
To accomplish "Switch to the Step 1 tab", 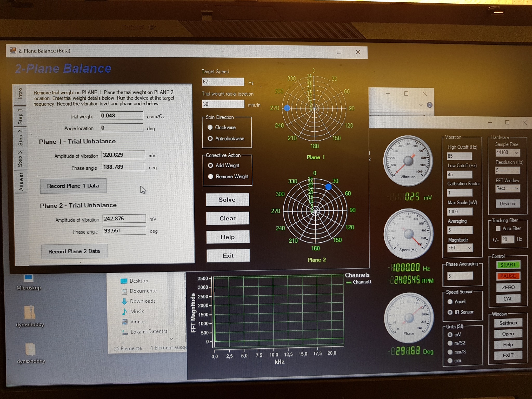I will click(20, 116).
